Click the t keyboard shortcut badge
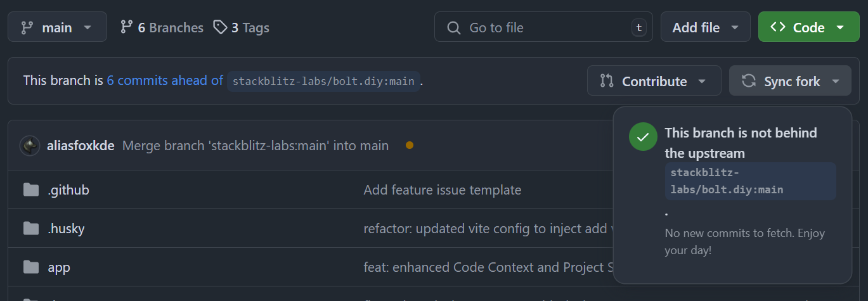The height and width of the screenshot is (301, 868). point(639,28)
